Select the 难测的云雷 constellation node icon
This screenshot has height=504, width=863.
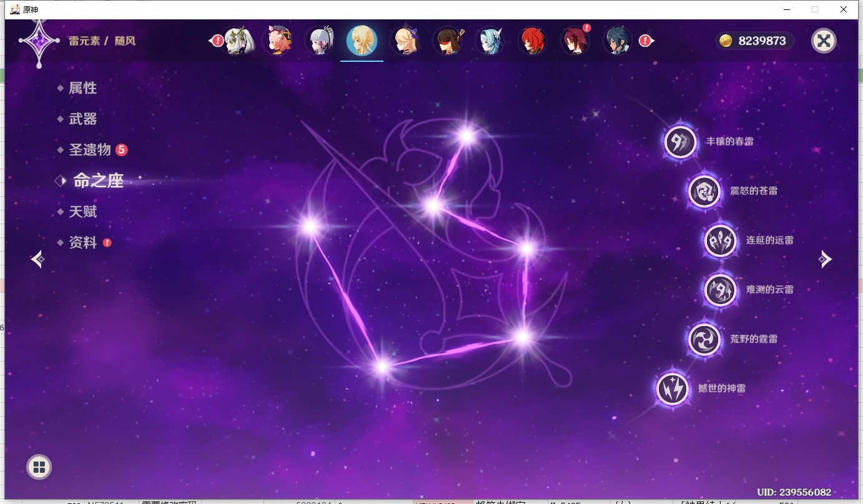pyautogui.click(x=721, y=290)
